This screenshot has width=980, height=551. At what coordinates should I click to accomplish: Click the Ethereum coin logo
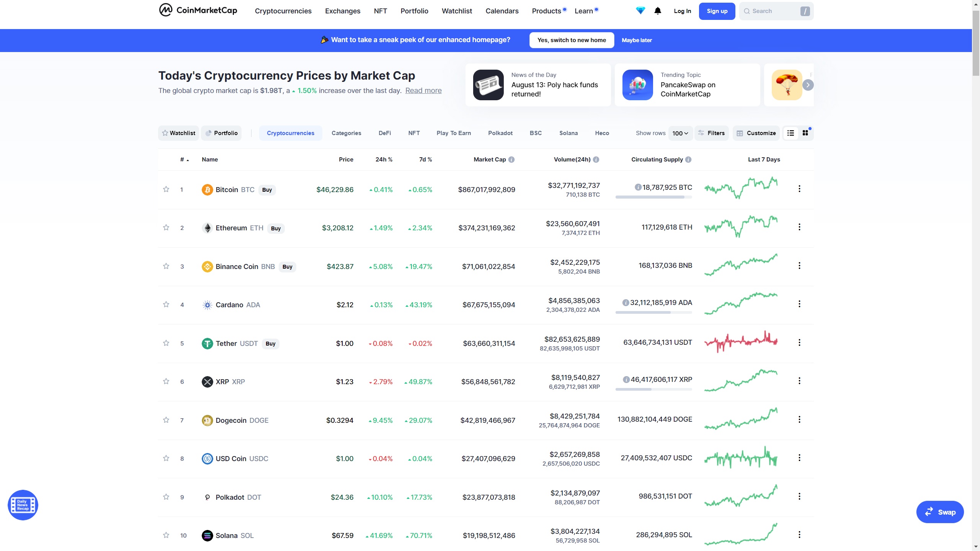click(x=207, y=228)
